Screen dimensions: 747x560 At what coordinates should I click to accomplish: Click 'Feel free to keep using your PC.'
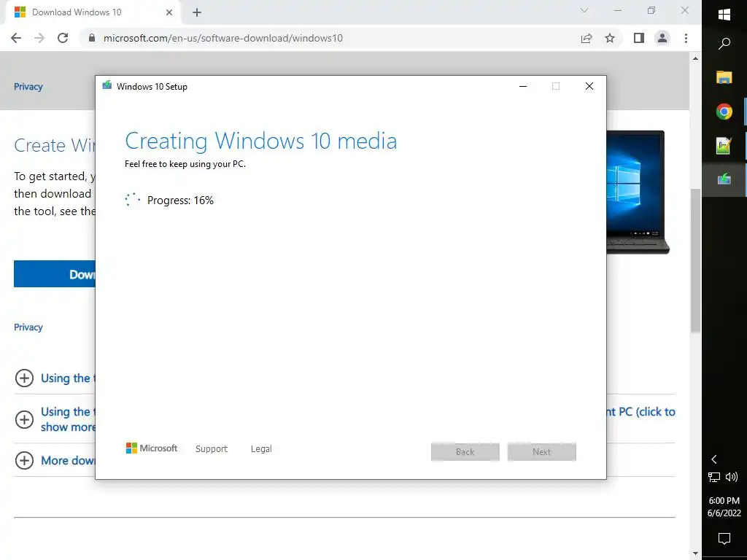[x=185, y=164]
